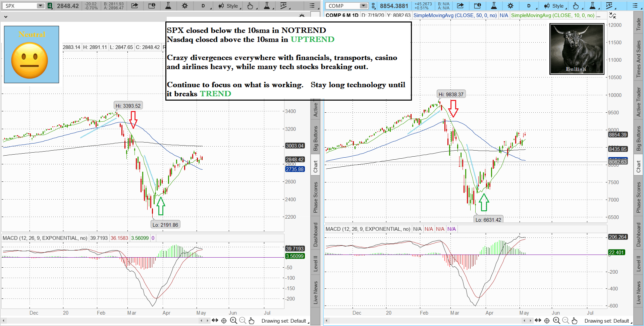Toggle the green link 4 indicator beside SPX
Image resolution: width=644 pixels, height=326 pixels.
pos(50,6)
